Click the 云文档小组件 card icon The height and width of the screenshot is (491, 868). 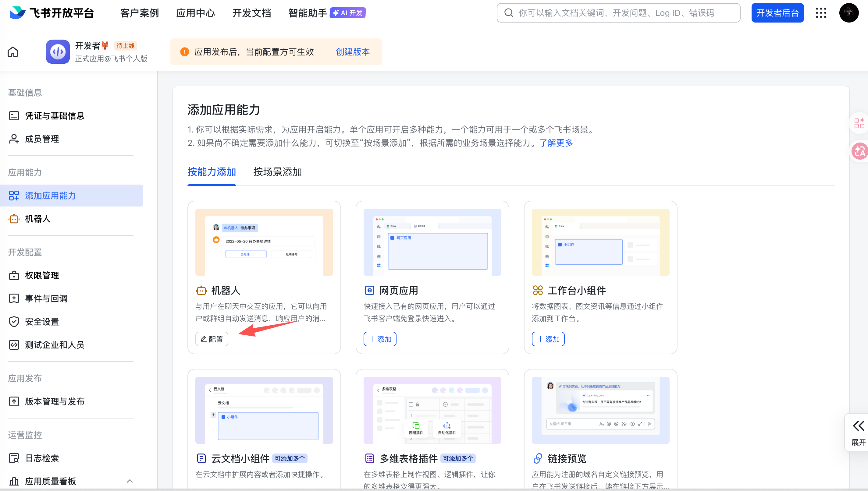pyautogui.click(x=201, y=459)
